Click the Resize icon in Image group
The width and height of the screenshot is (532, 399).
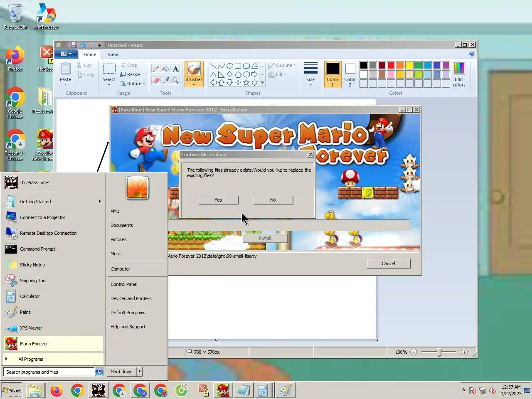click(x=123, y=74)
